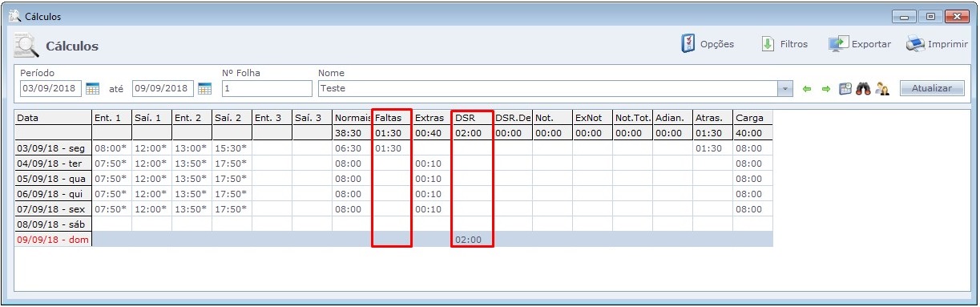Image resolution: width=980 pixels, height=307 pixels.
Task: Click the 40:00 Carga total cell
Action: coord(753,133)
